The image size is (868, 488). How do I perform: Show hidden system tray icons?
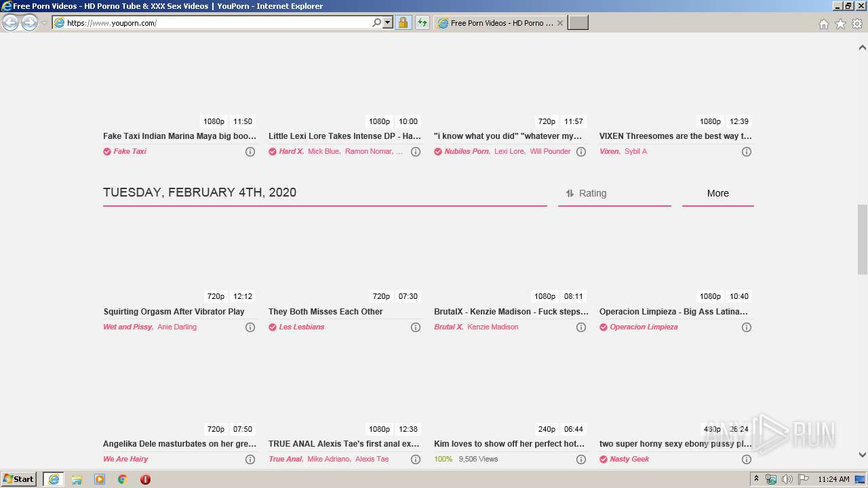756,479
